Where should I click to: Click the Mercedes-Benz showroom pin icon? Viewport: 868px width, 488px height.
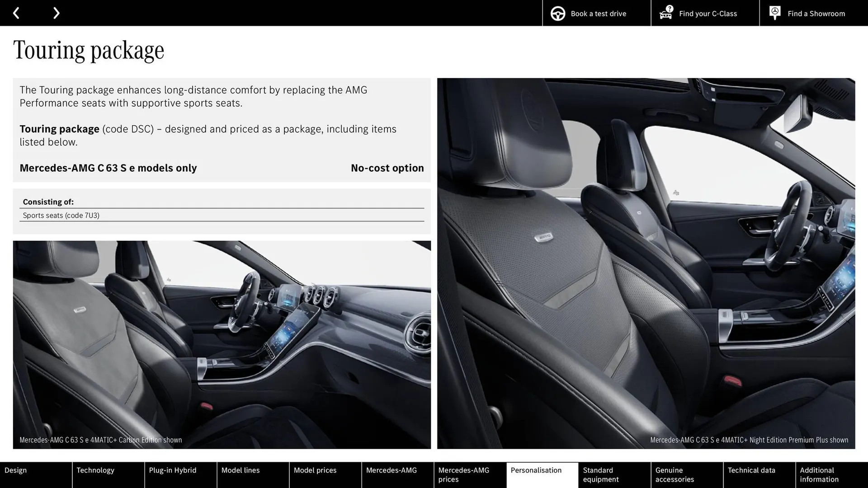774,13
